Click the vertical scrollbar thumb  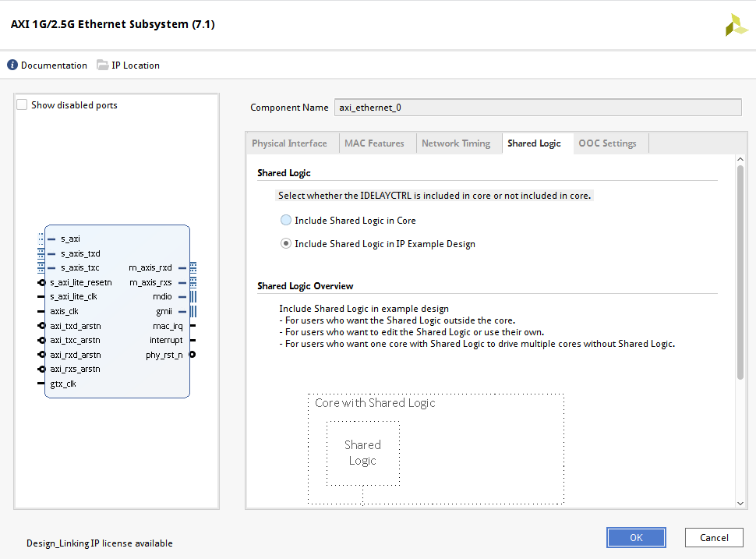740,273
